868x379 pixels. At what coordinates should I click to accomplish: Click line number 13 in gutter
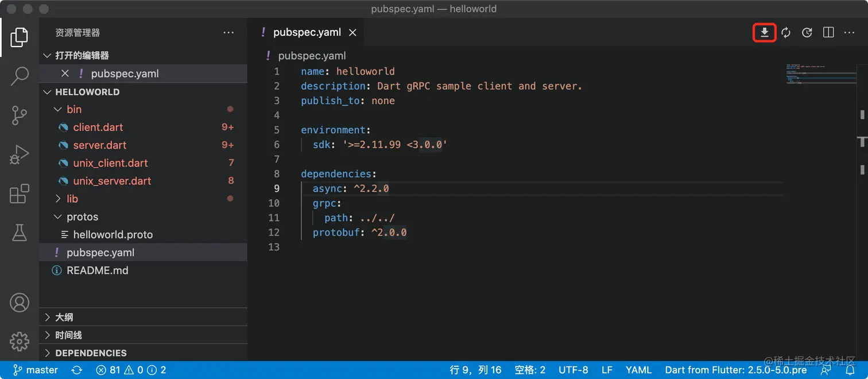[274, 247]
